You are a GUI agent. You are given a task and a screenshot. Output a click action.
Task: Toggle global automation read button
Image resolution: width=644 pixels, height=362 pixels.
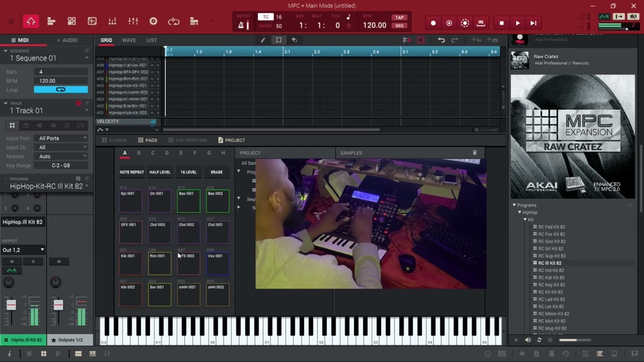point(604,17)
